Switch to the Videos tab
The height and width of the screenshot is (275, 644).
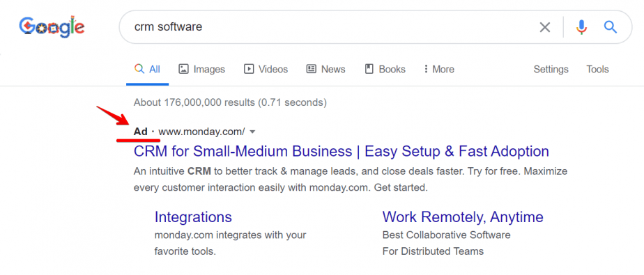pos(266,70)
